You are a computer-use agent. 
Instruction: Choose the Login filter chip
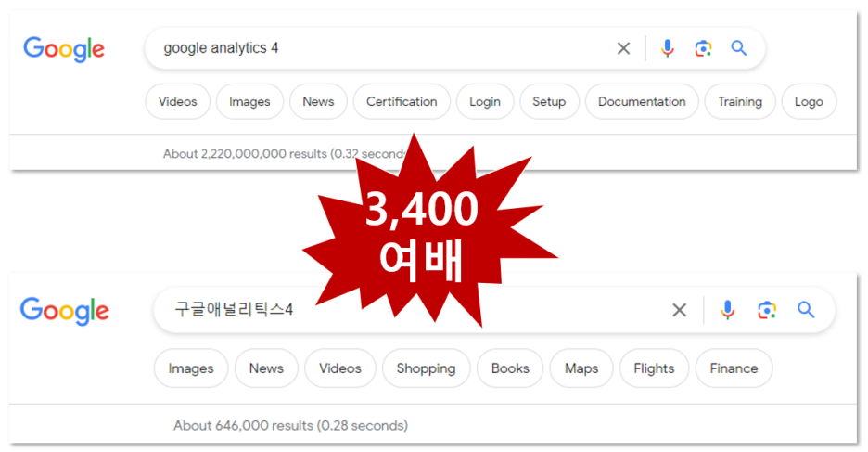click(485, 101)
